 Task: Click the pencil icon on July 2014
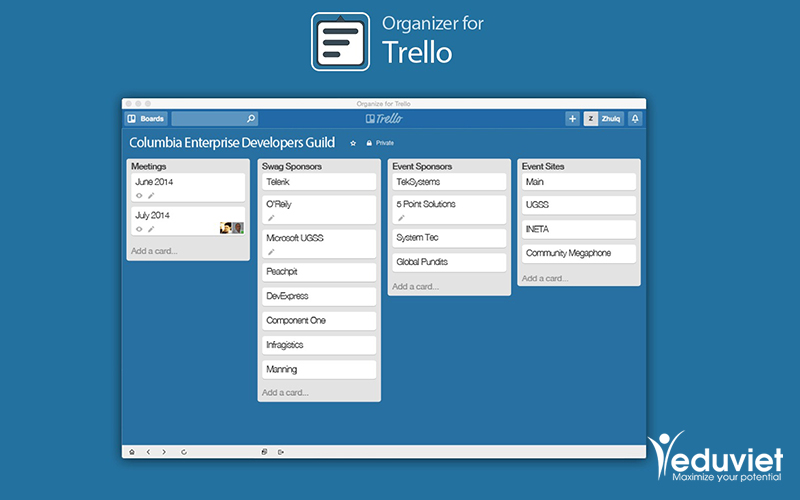[151, 230]
